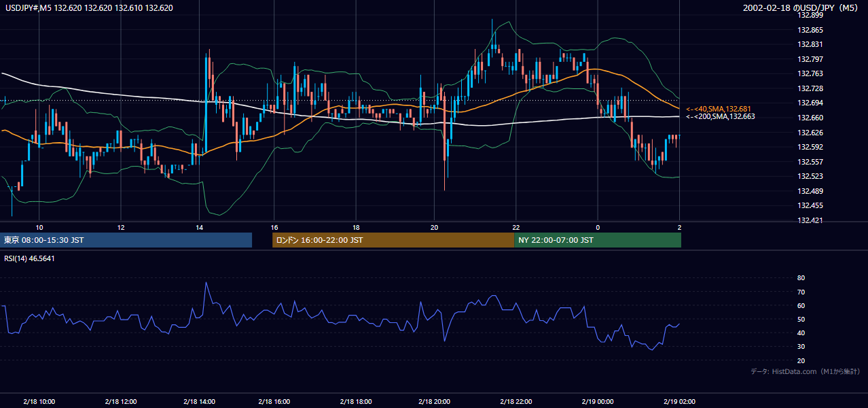
Task: Click hour label 10 under price chart
Action: (x=39, y=227)
